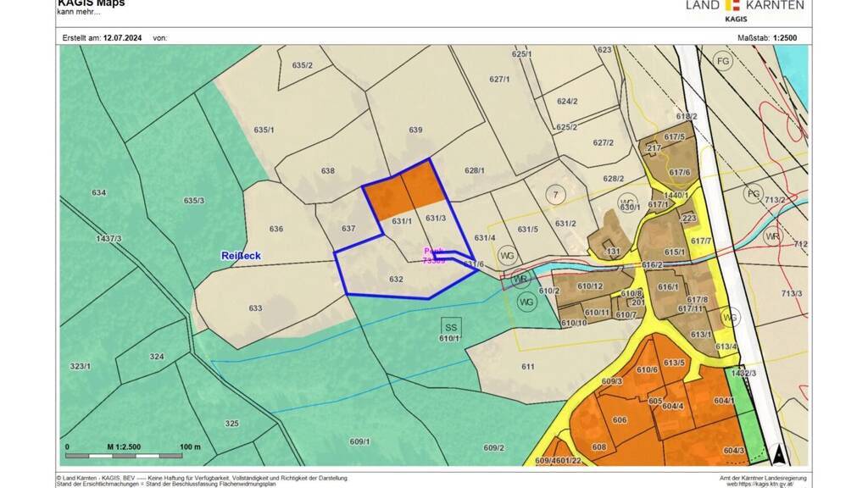This screenshot has height=488, width=868.
Task: Click the Reißeck place label
Action: click(241, 255)
